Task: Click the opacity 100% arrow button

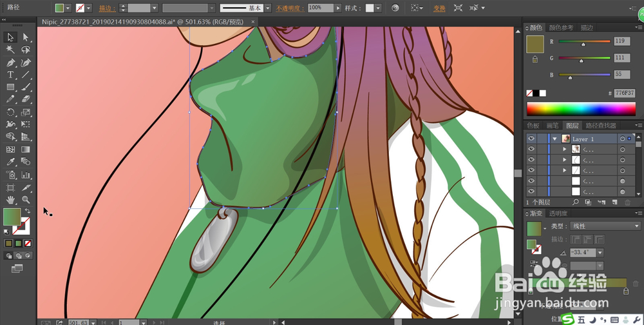Action: coord(338,8)
